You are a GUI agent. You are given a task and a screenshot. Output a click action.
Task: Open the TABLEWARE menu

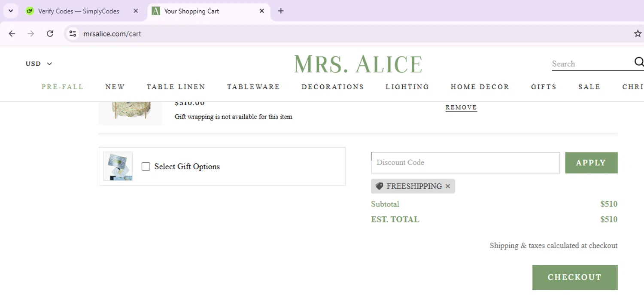click(x=253, y=87)
